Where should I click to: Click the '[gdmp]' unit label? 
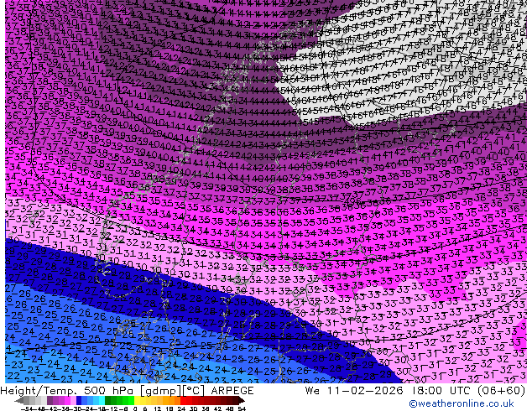[160, 391]
